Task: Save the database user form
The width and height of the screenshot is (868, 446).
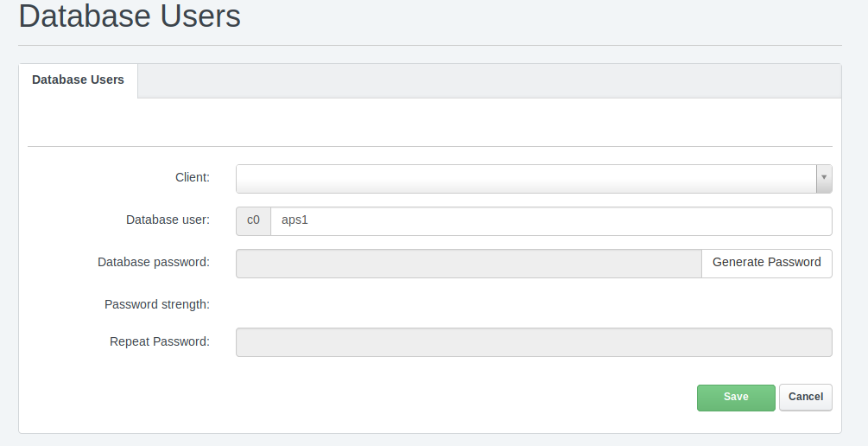Action: 736,398
